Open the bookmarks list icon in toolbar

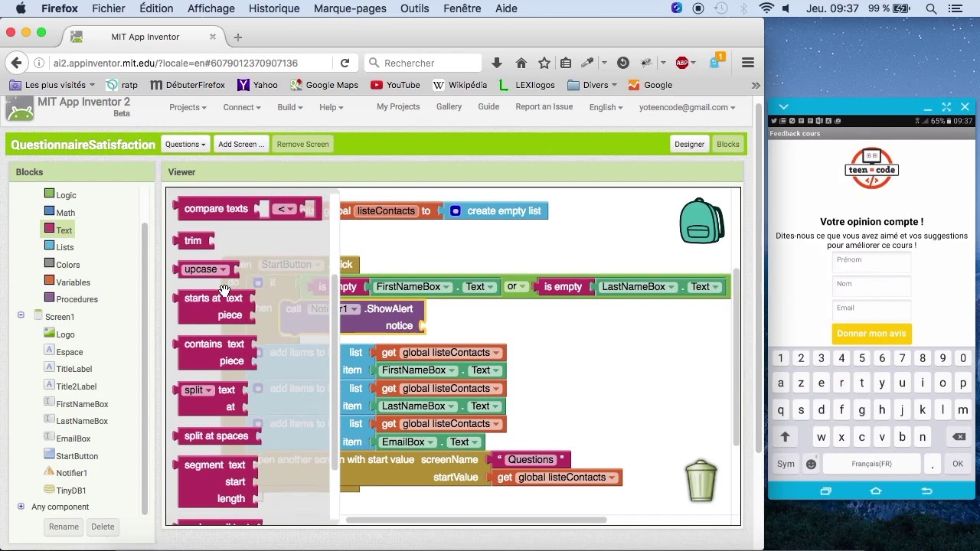pyautogui.click(x=566, y=63)
